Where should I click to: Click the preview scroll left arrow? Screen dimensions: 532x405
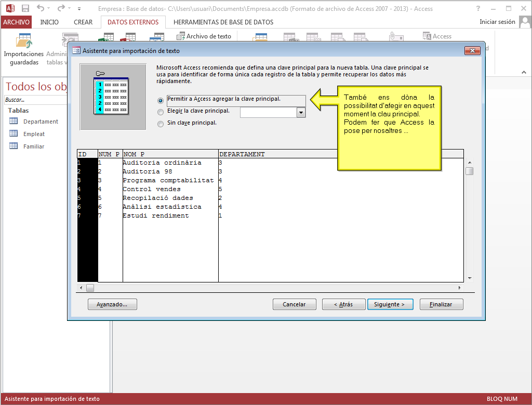coord(81,288)
